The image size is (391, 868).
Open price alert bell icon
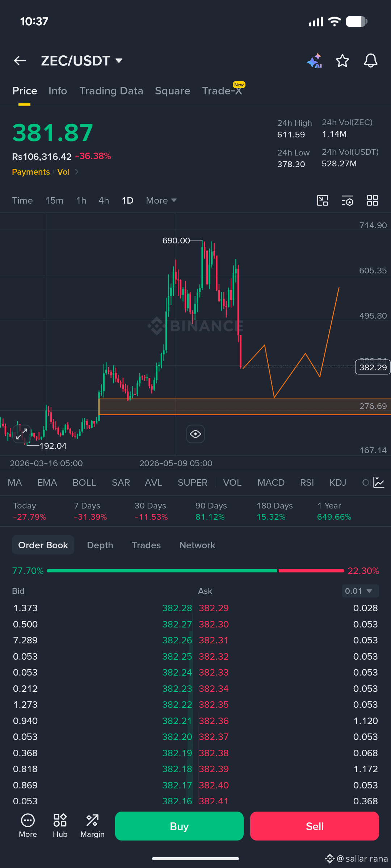coord(371,61)
